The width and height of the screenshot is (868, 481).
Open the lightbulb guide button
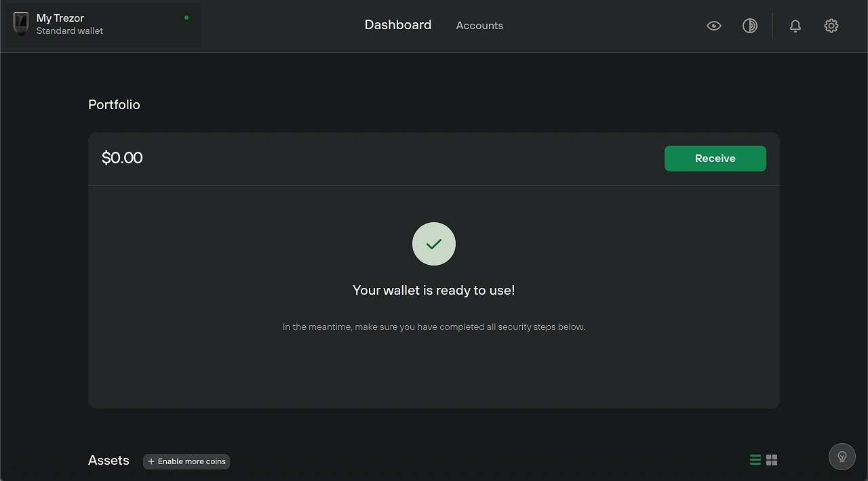842,457
